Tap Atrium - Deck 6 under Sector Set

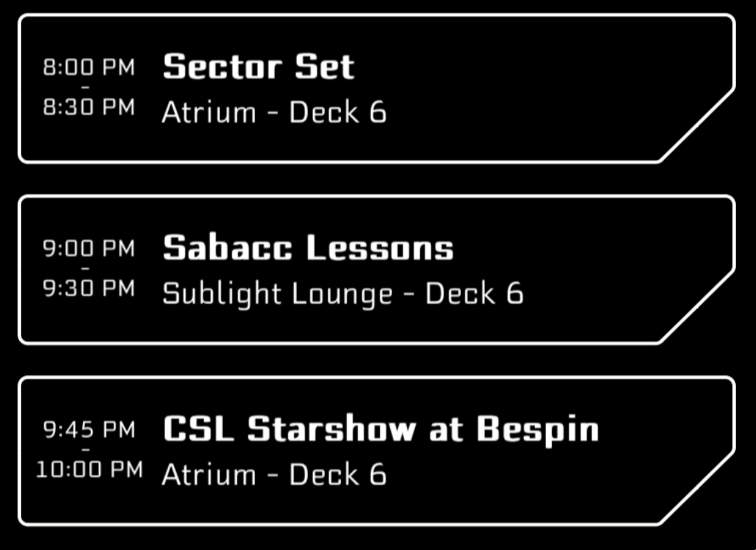[x=273, y=112]
